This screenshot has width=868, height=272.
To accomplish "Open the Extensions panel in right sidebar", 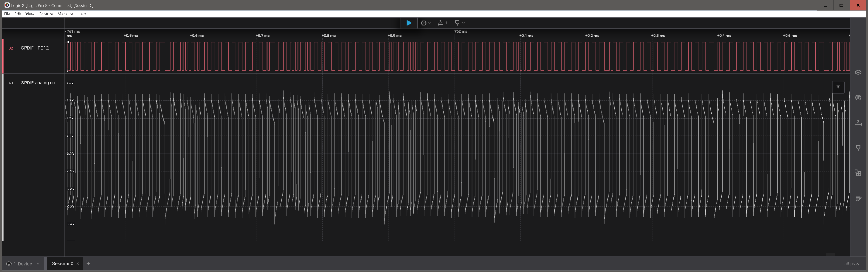I will (858, 173).
